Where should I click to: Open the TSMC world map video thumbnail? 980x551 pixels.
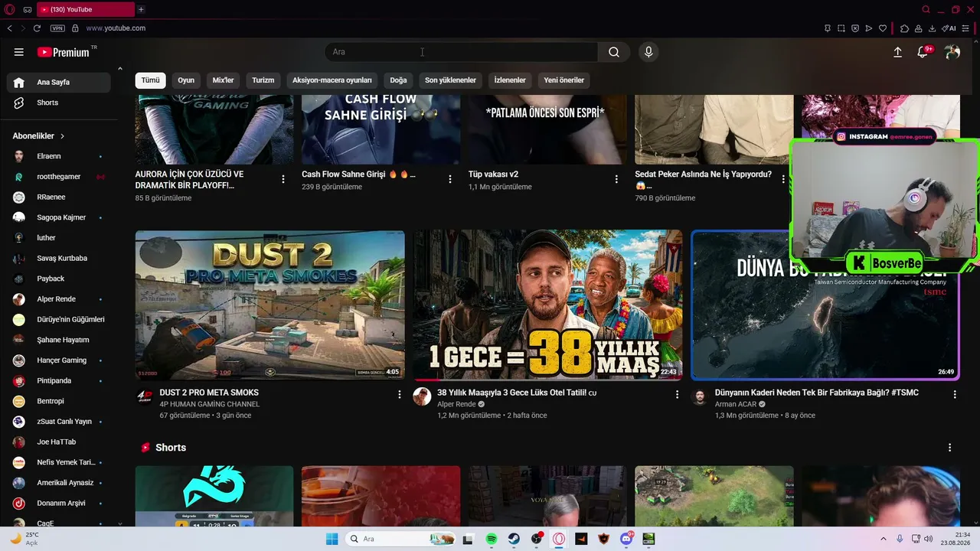tap(825, 305)
